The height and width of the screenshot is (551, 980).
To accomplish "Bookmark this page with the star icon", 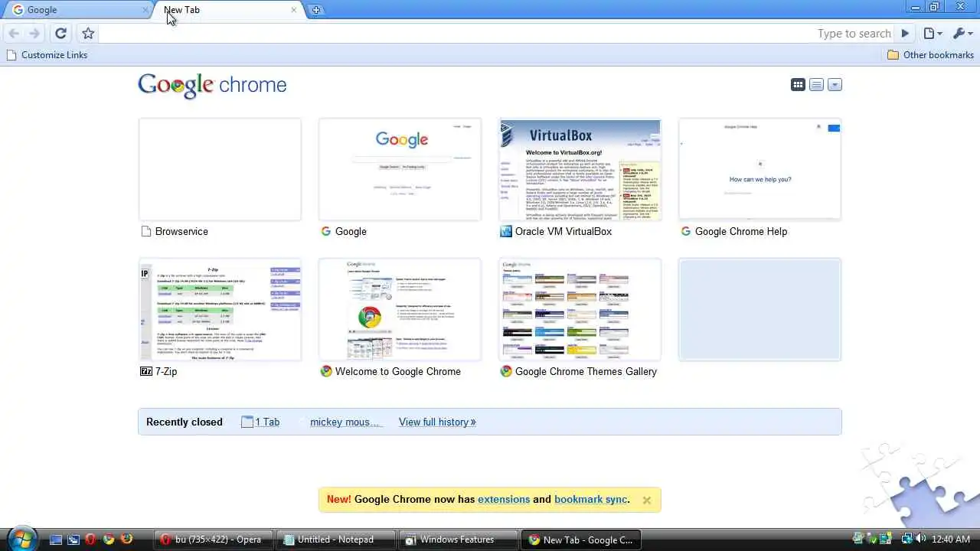I will [x=88, y=33].
